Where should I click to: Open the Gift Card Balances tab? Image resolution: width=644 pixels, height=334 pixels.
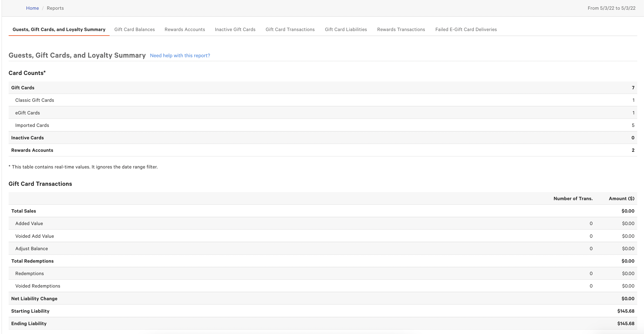[134, 30]
